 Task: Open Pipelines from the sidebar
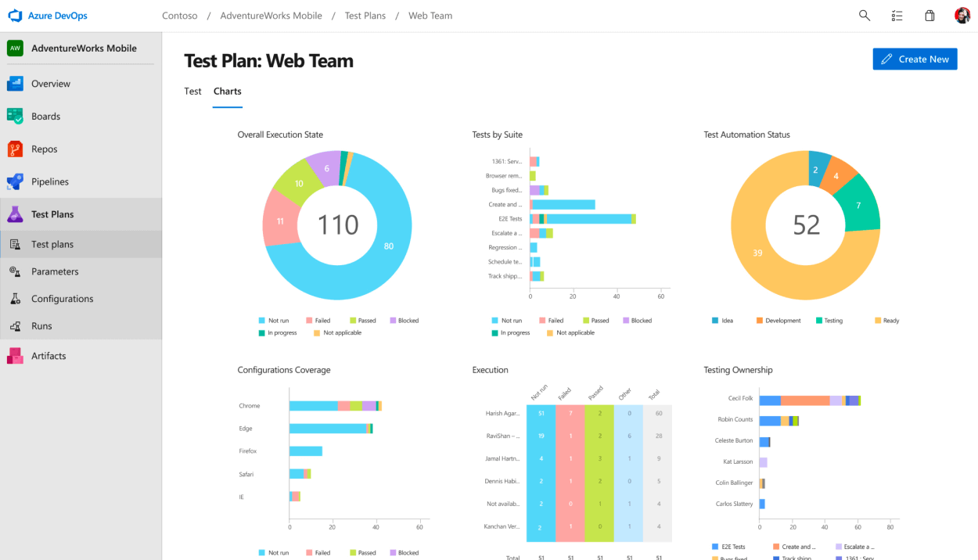pos(49,182)
